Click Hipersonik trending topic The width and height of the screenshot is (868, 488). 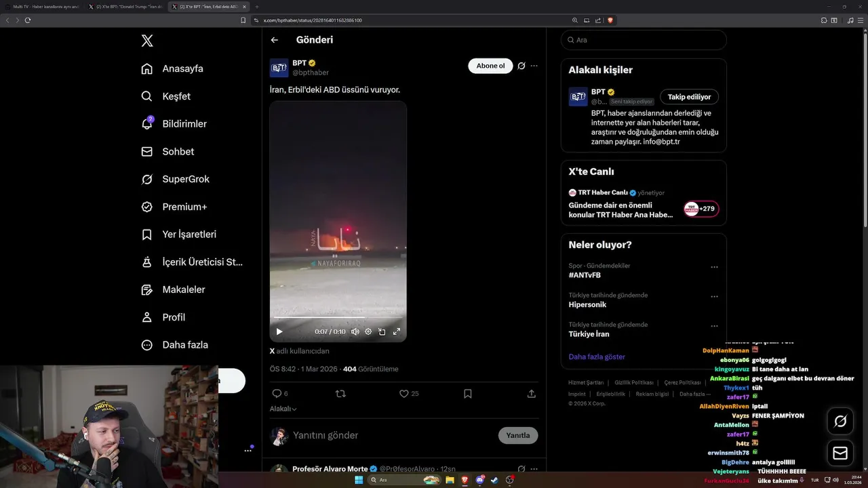[x=587, y=305]
